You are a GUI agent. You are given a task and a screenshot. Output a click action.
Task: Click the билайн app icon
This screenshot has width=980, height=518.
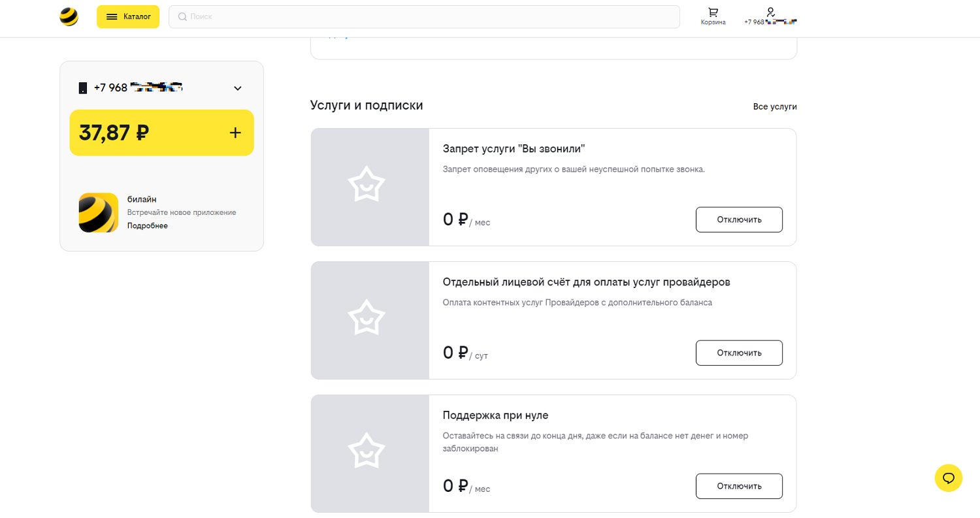(99, 213)
